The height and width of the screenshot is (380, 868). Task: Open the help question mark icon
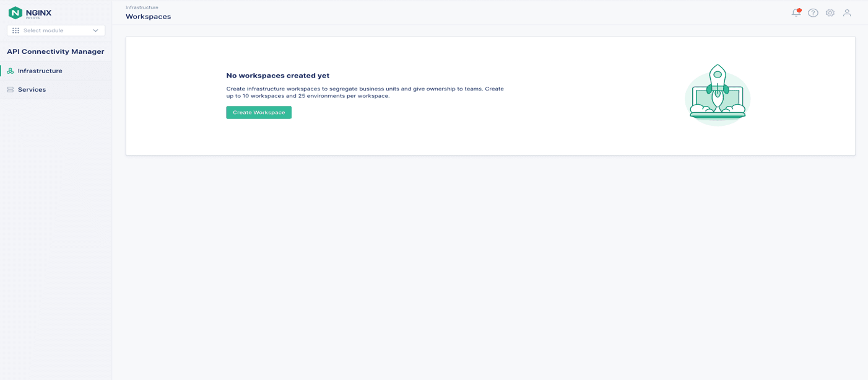tap(813, 13)
